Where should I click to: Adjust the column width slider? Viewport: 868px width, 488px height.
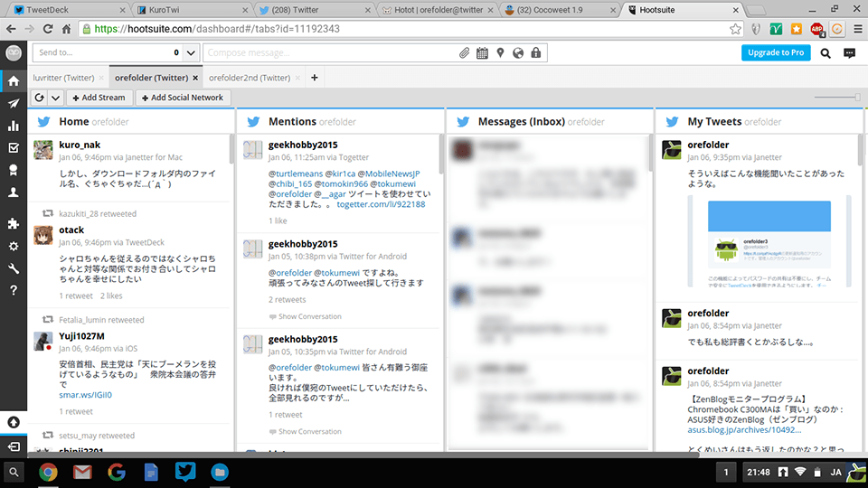click(x=857, y=98)
